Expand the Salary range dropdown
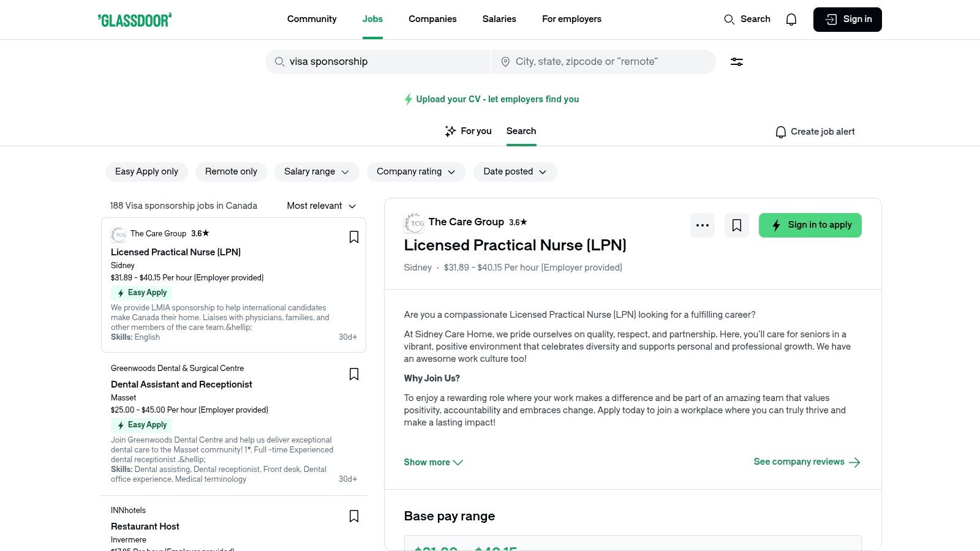This screenshot has height=551, width=980. click(317, 172)
